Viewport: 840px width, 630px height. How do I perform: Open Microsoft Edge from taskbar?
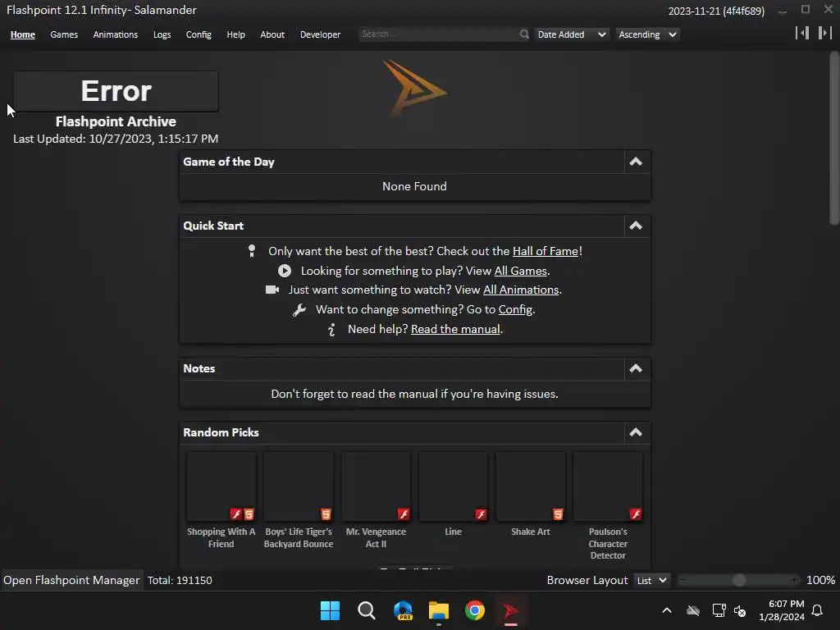click(403, 610)
